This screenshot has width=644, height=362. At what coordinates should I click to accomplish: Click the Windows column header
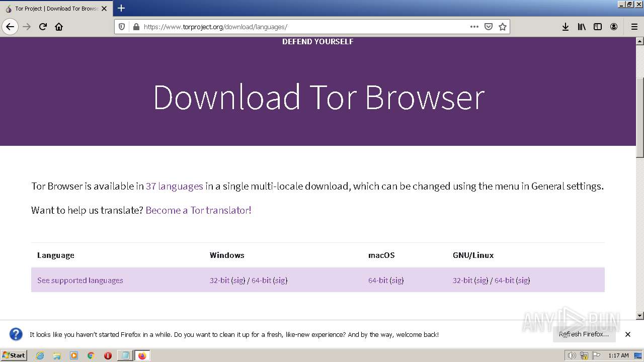tap(227, 255)
